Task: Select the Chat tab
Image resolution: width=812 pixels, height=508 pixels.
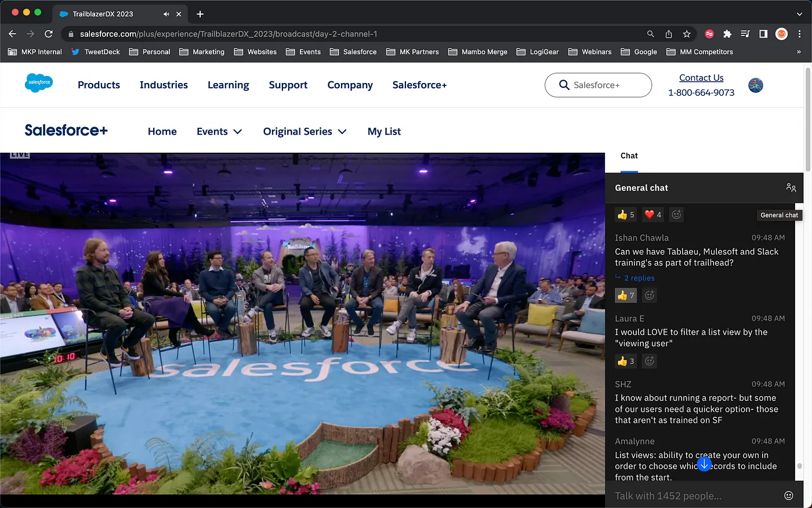Action: 629,156
